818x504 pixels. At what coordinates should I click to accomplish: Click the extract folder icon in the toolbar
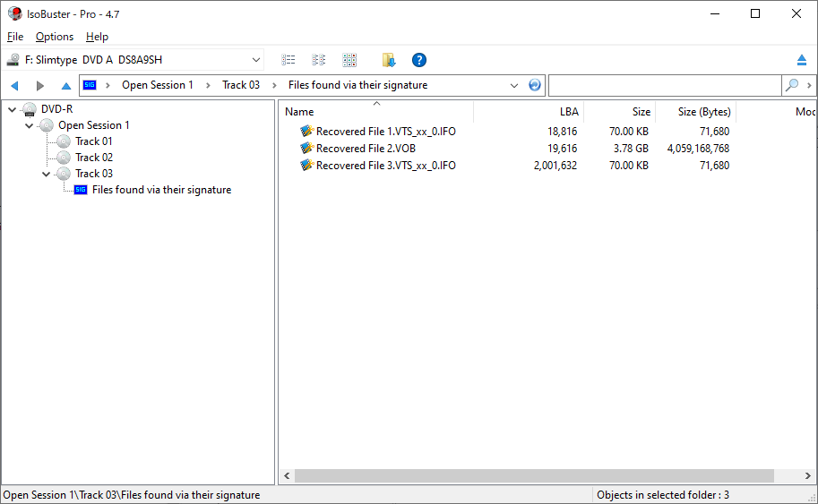pyautogui.click(x=389, y=60)
